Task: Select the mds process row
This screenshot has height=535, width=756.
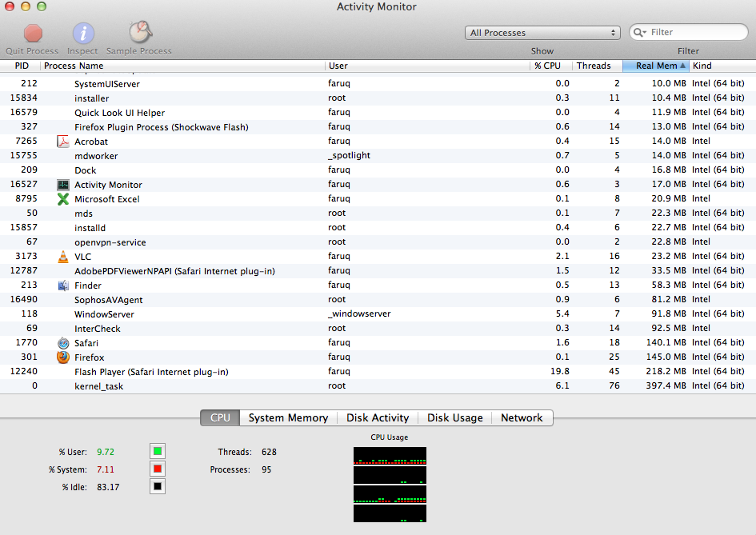Action: pyautogui.click(x=378, y=213)
